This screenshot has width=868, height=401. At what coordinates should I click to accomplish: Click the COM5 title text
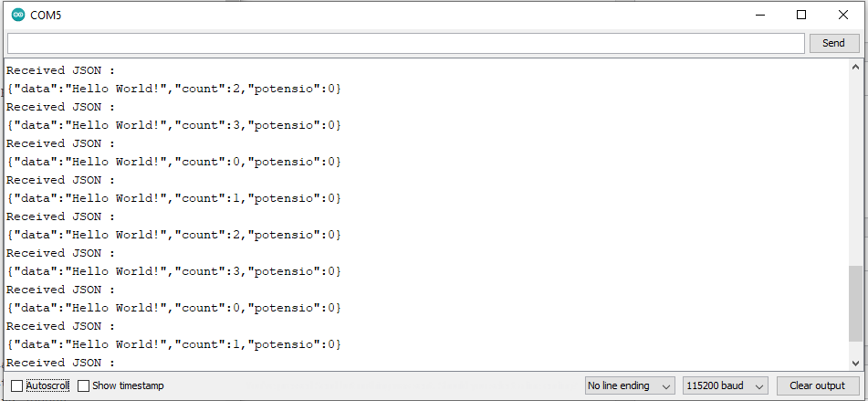point(46,15)
